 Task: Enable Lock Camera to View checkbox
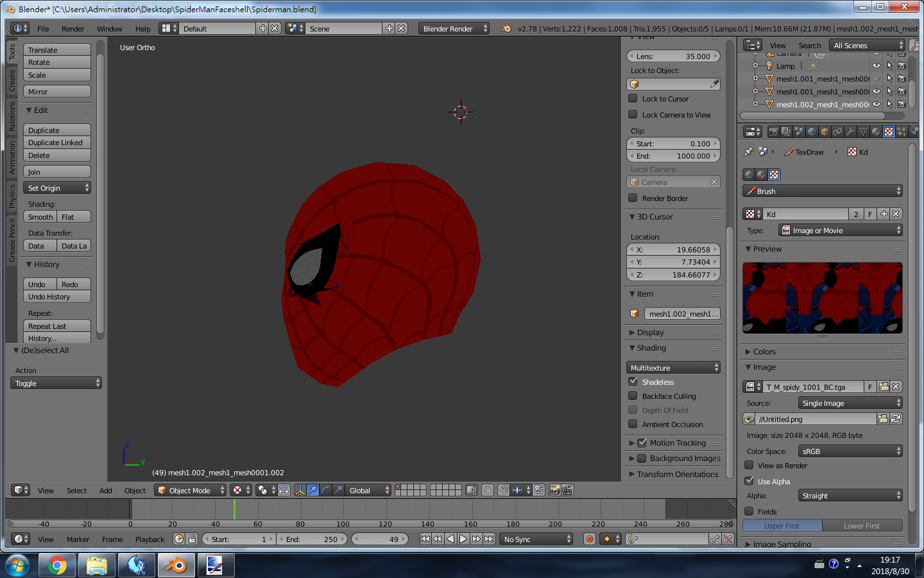[x=633, y=114]
